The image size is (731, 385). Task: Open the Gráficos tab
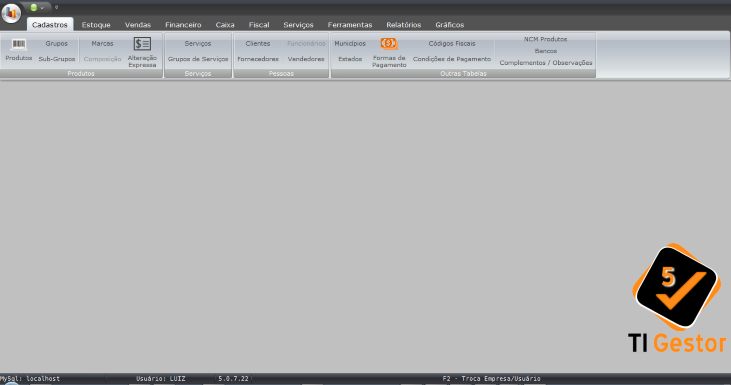coord(449,25)
